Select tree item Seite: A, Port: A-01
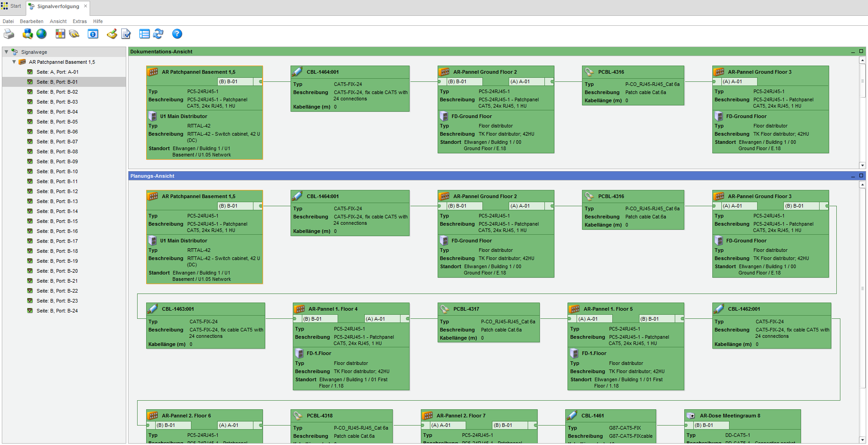This screenshot has height=445, width=868. (x=57, y=72)
